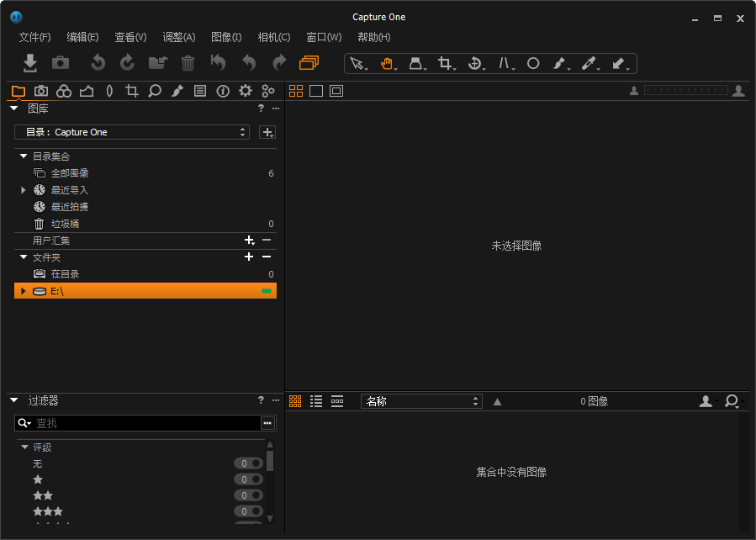Open the catalog Capture One dropdown
Screen dimensions: 756x540
point(131,132)
